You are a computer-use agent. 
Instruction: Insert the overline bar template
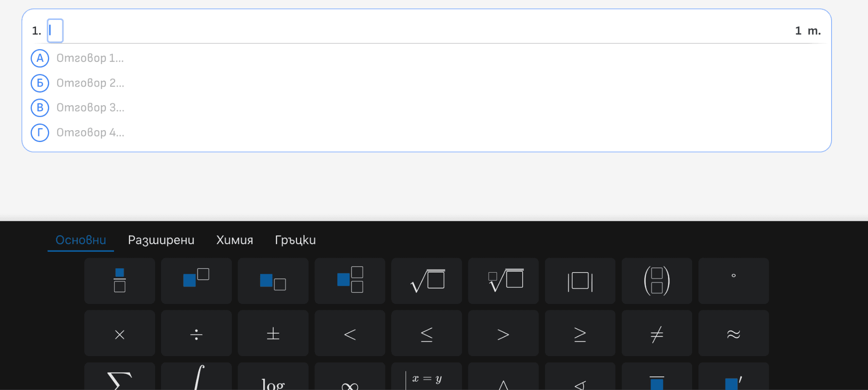tap(657, 376)
